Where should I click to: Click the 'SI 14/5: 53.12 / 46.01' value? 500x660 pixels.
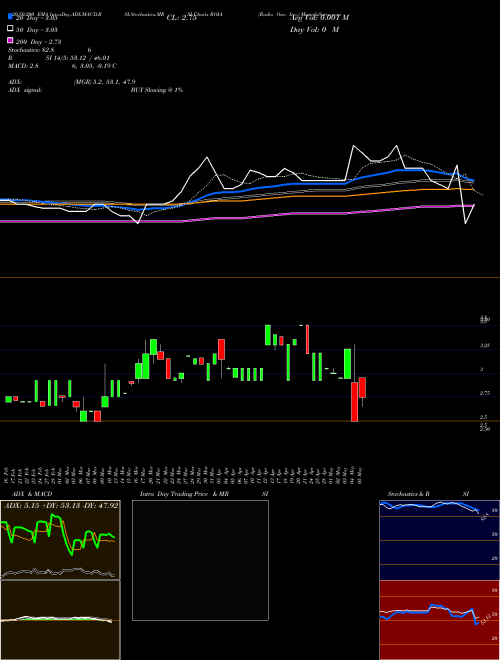[77, 58]
